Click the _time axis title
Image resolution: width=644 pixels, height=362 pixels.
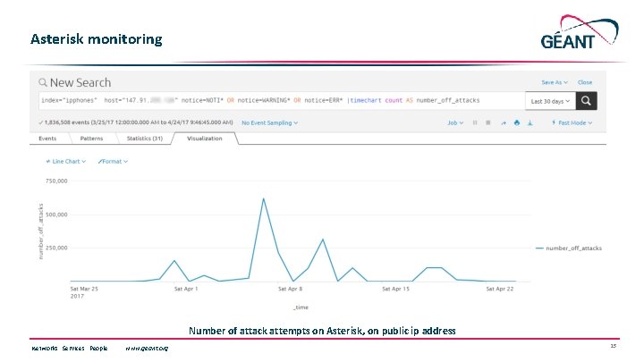301,307
